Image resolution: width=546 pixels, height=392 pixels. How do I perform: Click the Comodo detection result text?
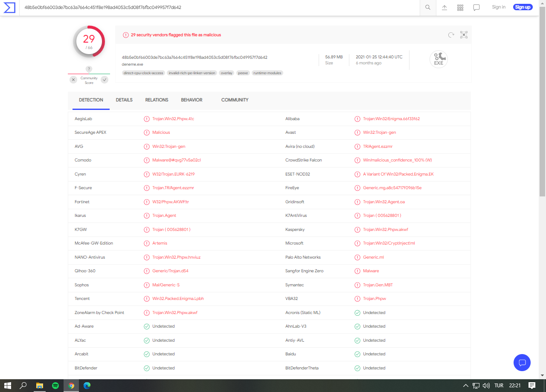pyautogui.click(x=176, y=160)
